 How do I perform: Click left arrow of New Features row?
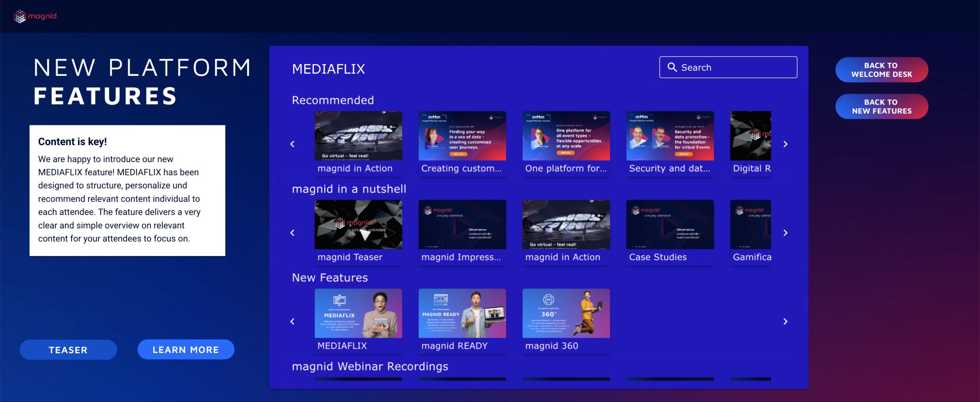pos(292,322)
